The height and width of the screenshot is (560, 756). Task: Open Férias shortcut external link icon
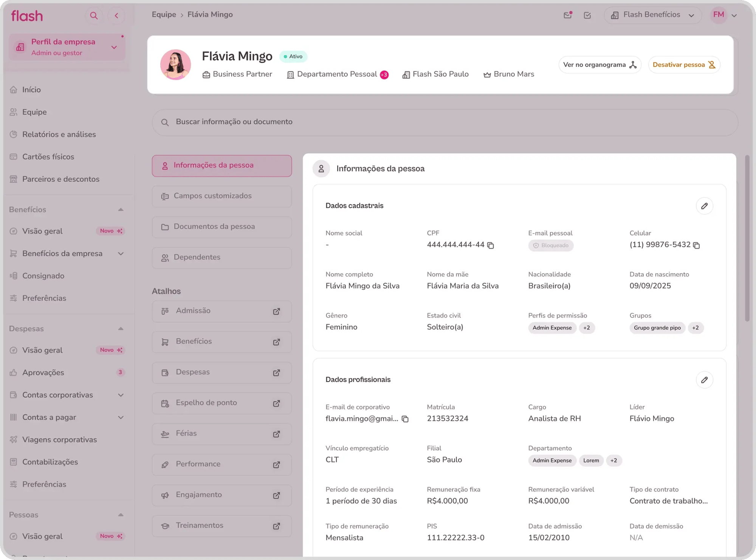[277, 434]
